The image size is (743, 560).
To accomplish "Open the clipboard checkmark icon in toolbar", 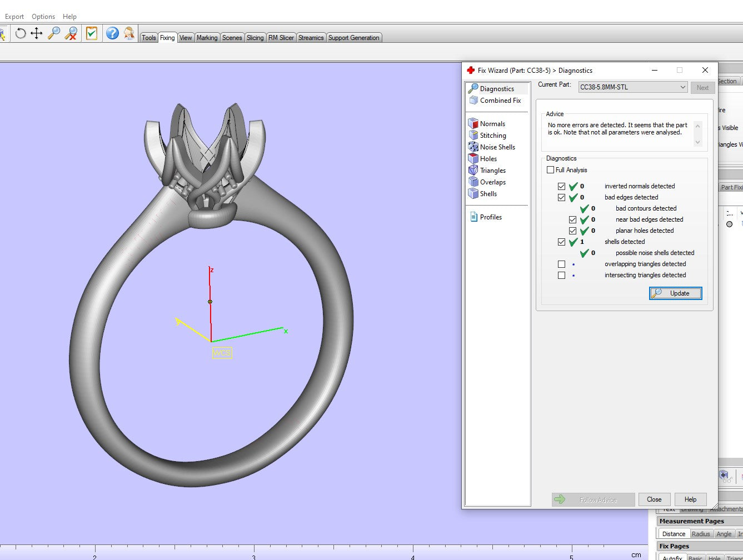I will [92, 33].
